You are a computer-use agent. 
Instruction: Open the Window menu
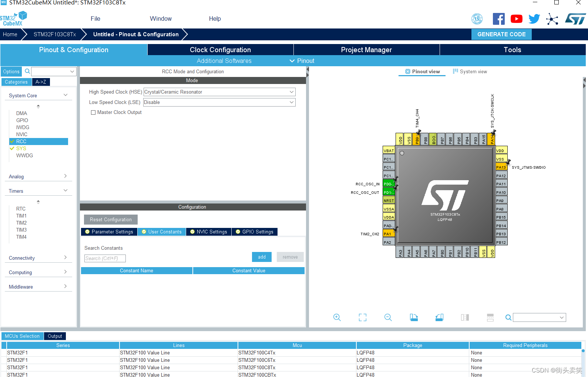coord(161,18)
